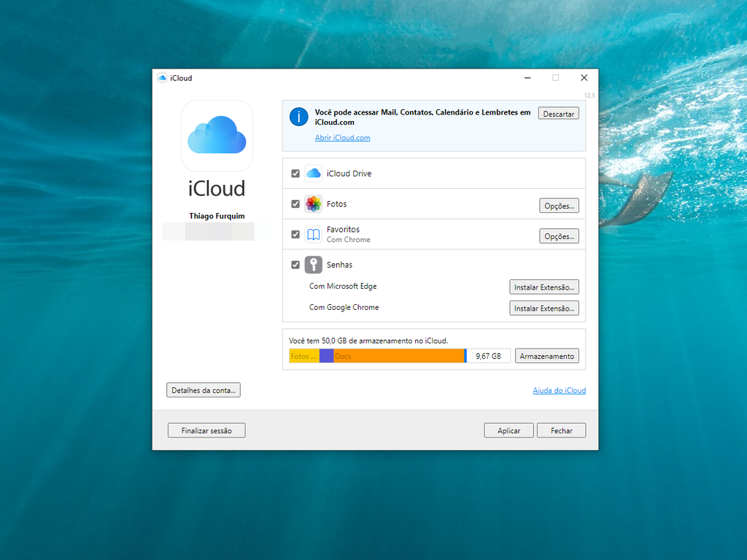This screenshot has height=560, width=747.
Task: Click the orange Docs storage segment
Action: [399, 356]
